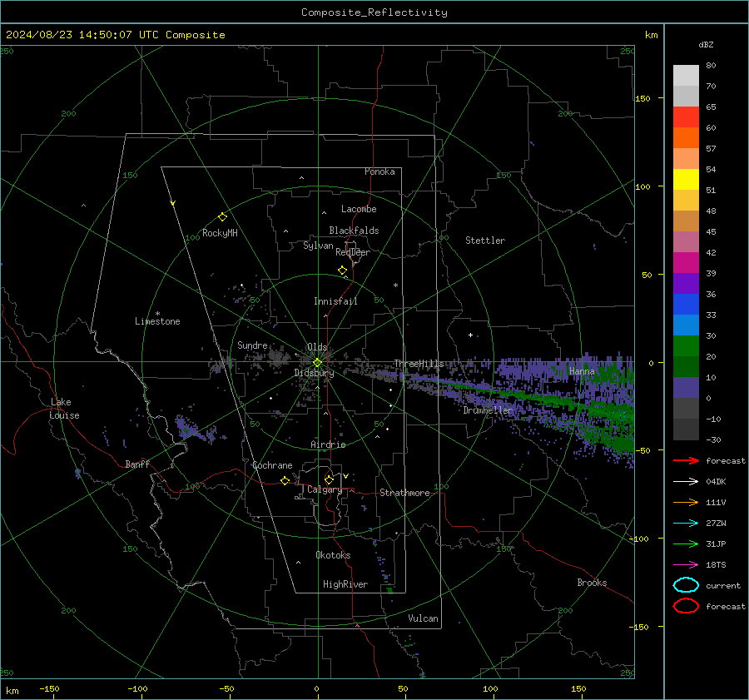The image size is (749, 700).
Task: Click the cyan current ellipse legend icon
Action: 686,585
